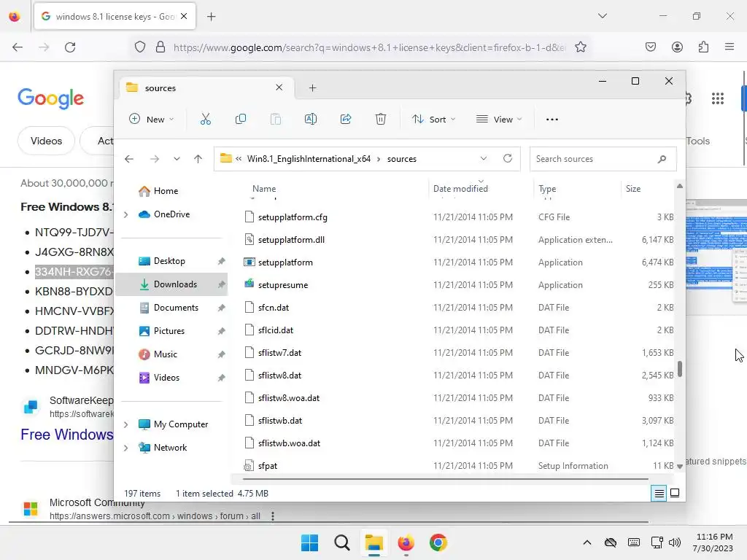Click the Rename icon in Explorer toolbar

311,119
